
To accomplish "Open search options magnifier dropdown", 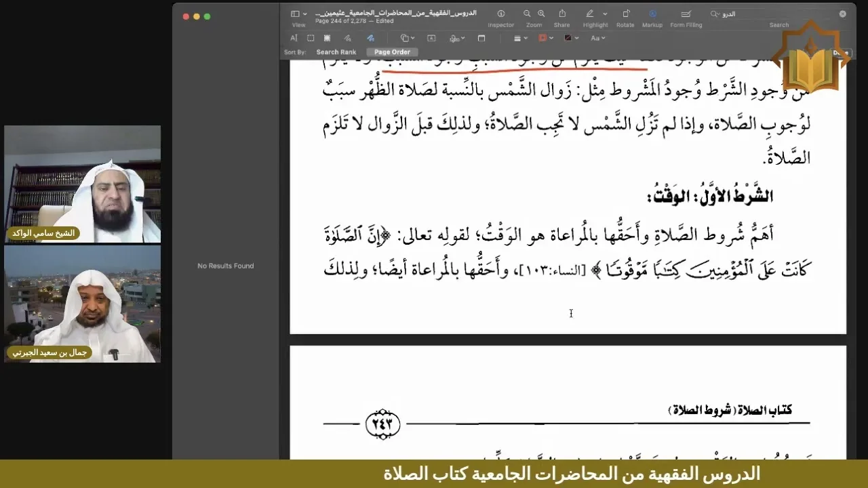I will coord(715,14).
